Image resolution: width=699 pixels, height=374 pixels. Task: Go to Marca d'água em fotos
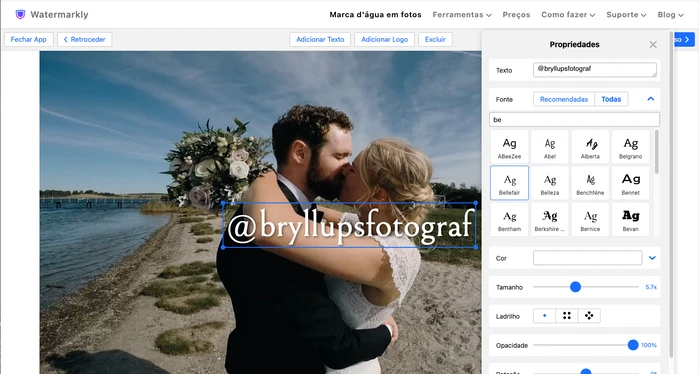point(375,15)
